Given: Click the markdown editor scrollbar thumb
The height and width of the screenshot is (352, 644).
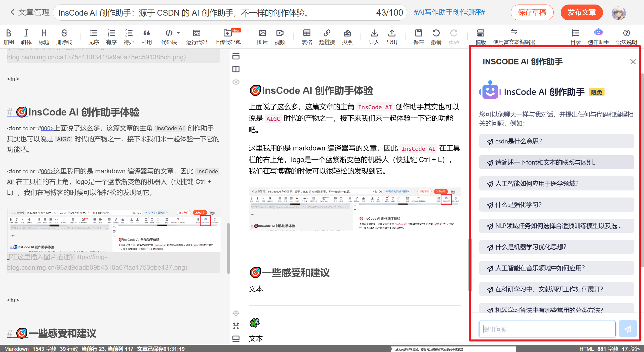Looking at the screenshot, I should [228, 248].
